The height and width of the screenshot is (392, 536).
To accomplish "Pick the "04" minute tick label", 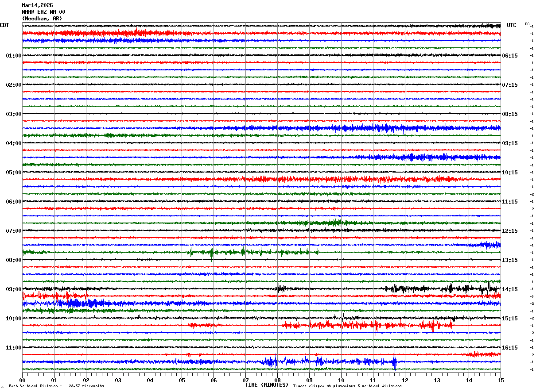I will 150,380.
